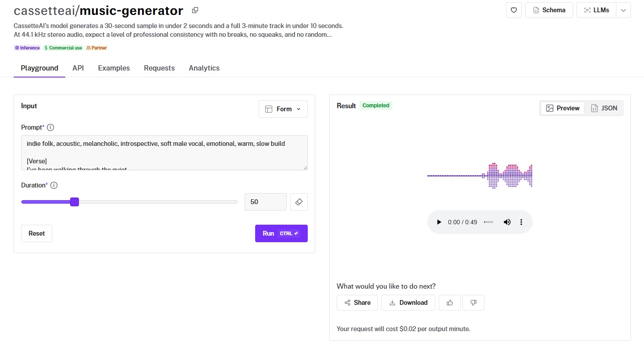644x353 pixels.
Task: Switch result view to Preview
Action: (562, 108)
